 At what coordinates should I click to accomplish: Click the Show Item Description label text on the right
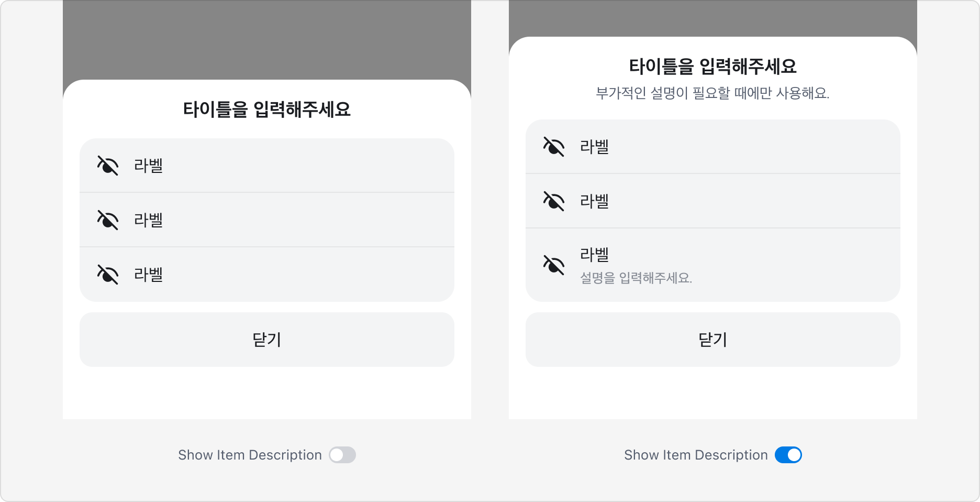(x=696, y=455)
